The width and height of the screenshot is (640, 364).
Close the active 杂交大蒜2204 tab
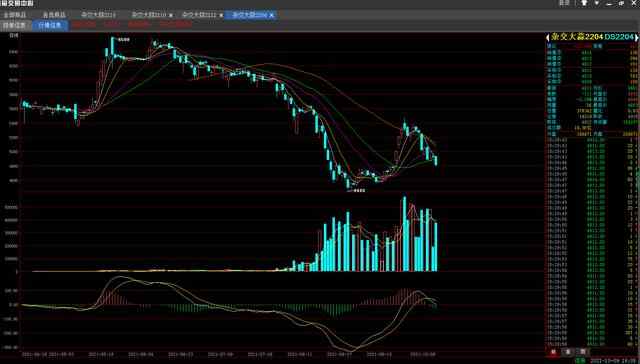pos(272,15)
